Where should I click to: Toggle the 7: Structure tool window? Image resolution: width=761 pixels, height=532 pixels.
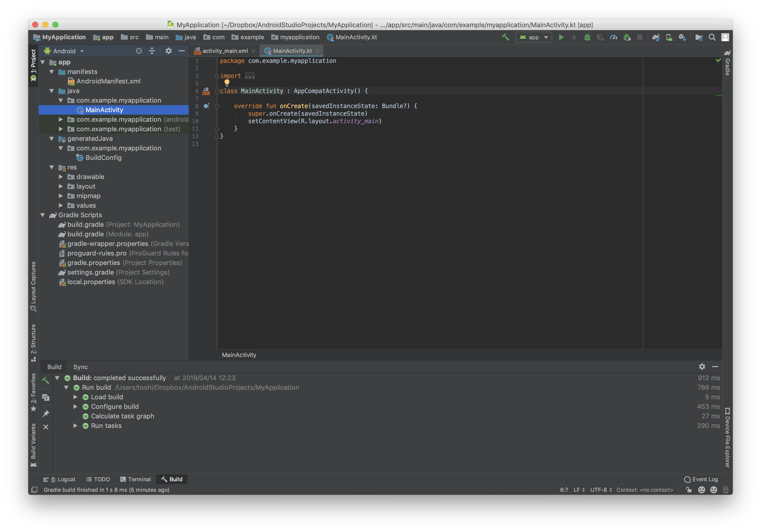coord(33,343)
